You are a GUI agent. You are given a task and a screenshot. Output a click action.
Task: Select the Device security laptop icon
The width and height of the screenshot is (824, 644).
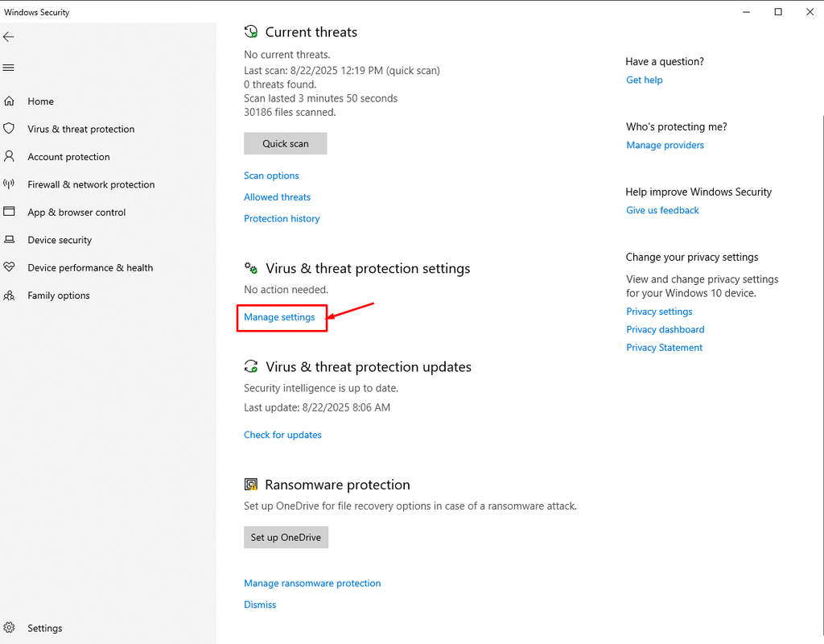[x=10, y=240]
